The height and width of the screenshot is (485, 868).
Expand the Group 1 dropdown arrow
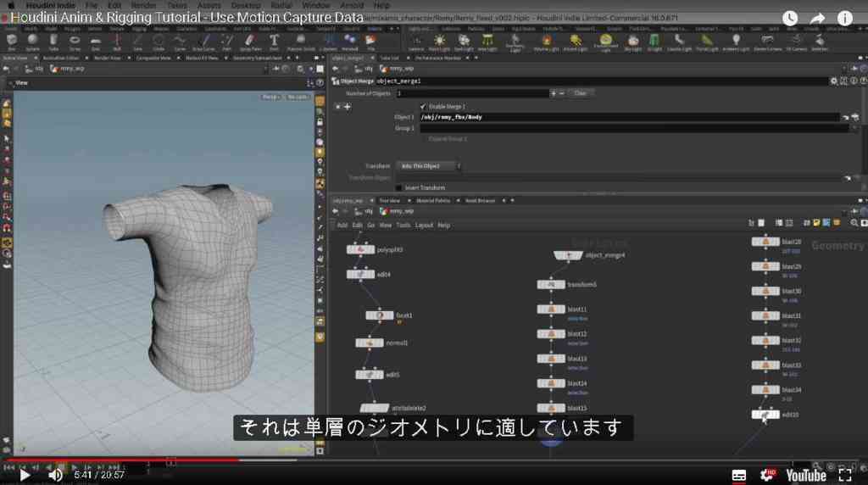tap(854, 128)
